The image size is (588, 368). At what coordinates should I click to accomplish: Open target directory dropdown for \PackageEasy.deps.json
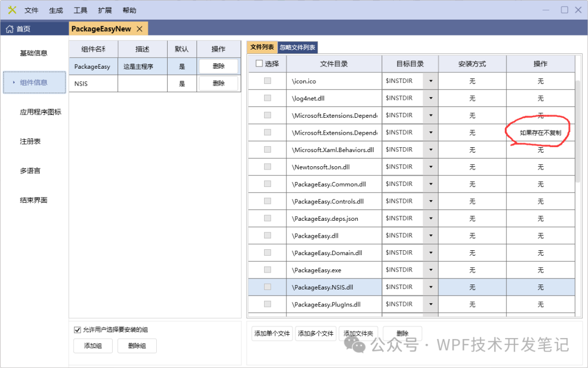[431, 218]
